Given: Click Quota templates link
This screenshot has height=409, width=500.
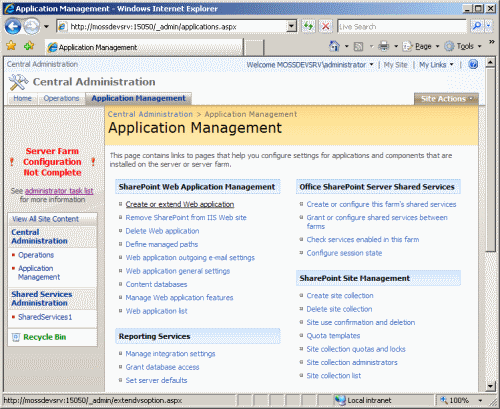Looking at the screenshot, I should coord(333,336).
